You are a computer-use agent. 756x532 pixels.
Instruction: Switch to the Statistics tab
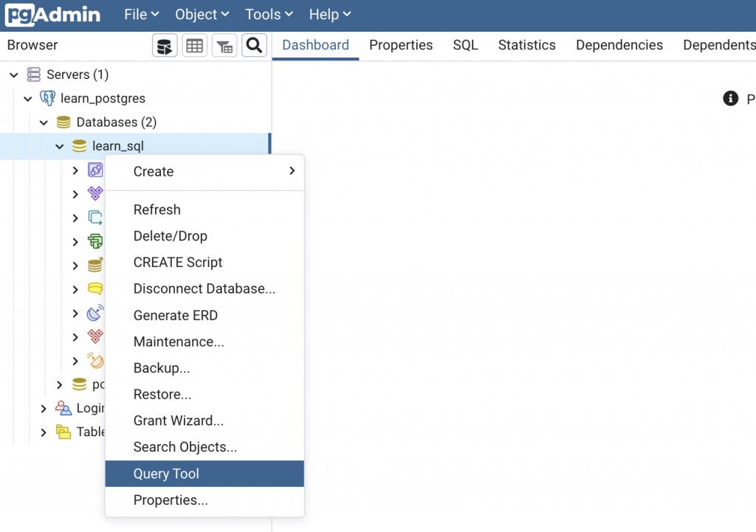[527, 45]
